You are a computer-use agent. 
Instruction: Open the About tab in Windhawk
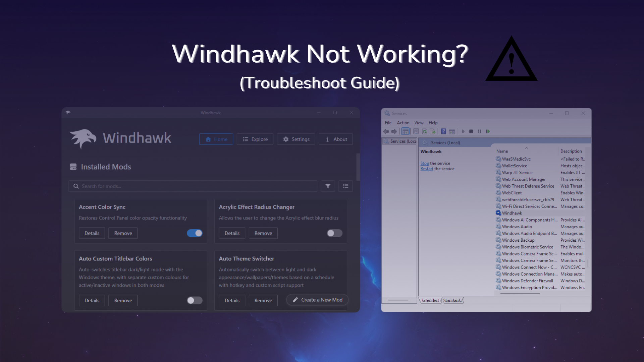336,139
